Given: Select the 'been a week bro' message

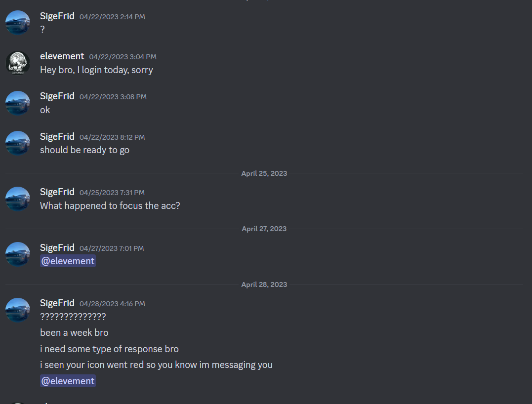Looking at the screenshot, I should (x=74, y=333).
